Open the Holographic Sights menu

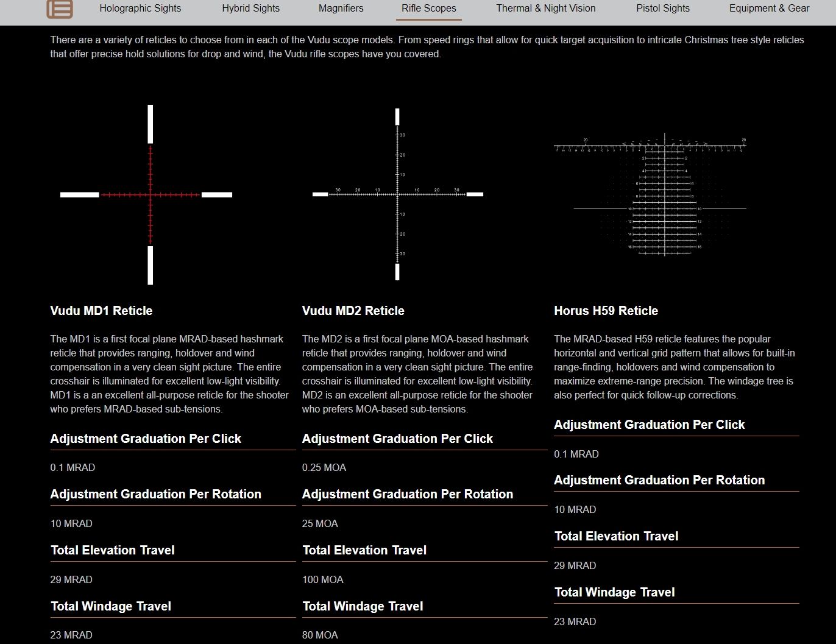(x=140, y=9)
